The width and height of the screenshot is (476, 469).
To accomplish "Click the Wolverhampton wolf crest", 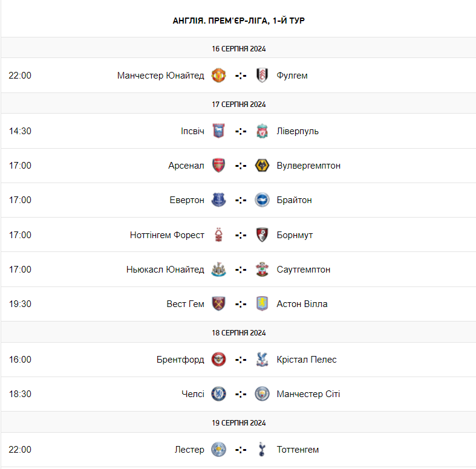I will (x=262, y=166).
